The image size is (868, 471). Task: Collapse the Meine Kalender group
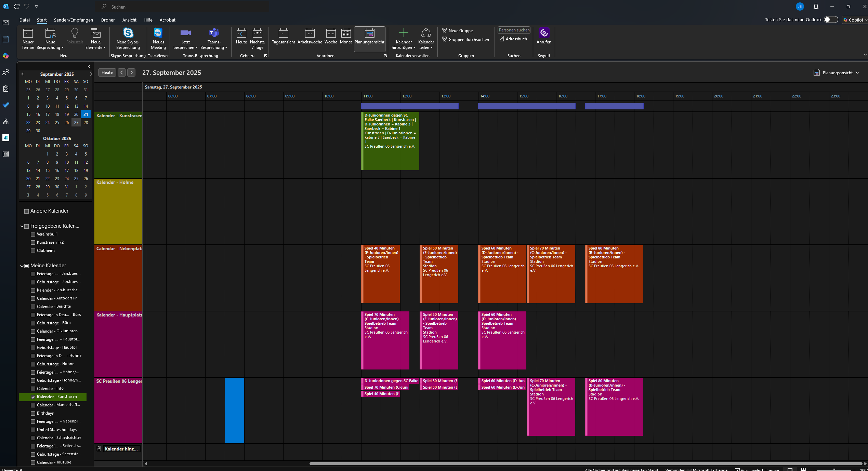(22, 266)
